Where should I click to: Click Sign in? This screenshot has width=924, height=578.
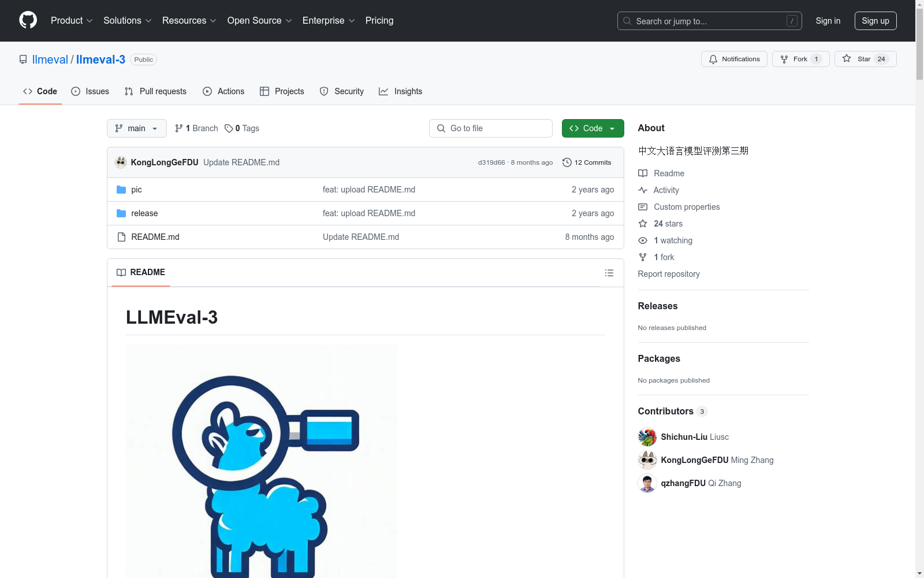(828, 21)
